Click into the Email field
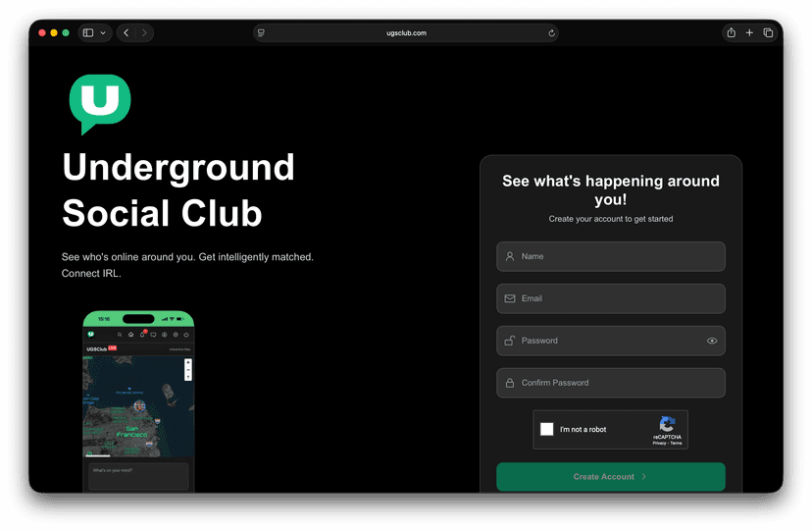Image resolution: width=812 pixels, height=531 pixels. [x=611, y=298]
